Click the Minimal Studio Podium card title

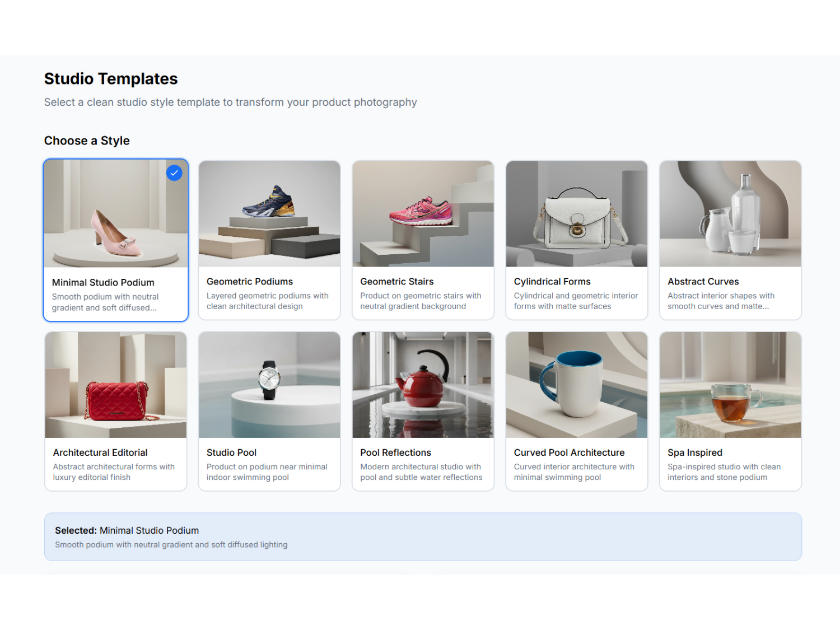pos(103,283)
